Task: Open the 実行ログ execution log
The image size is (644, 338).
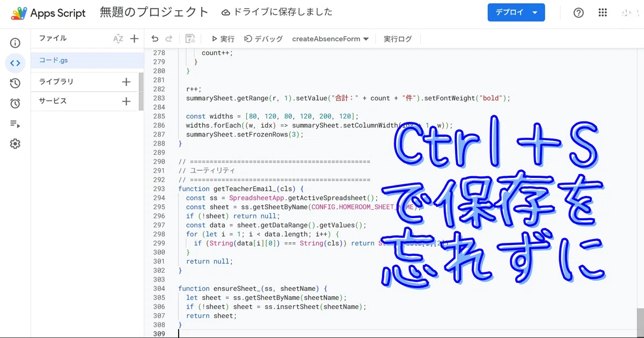Action: pyautogui.click(x=398, y=39)
